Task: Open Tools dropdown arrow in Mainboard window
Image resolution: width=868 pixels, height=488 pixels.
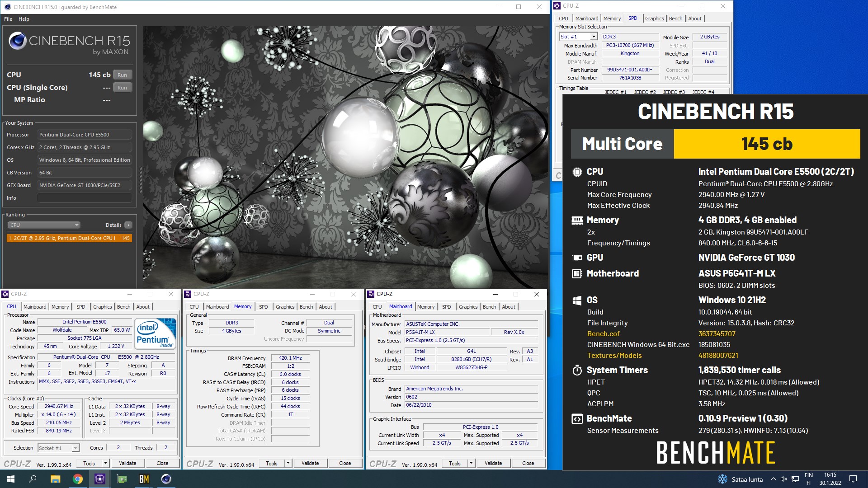Action: pos(471,463)
